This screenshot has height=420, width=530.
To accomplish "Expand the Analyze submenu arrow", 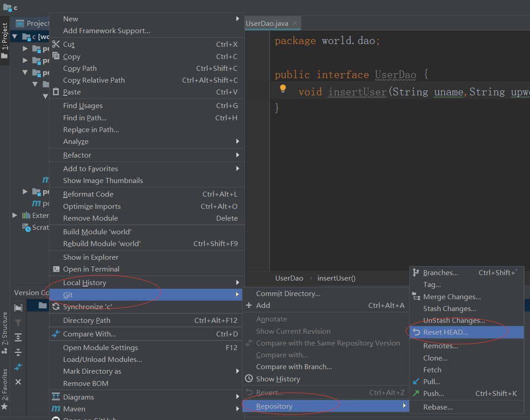I will 238,141.
